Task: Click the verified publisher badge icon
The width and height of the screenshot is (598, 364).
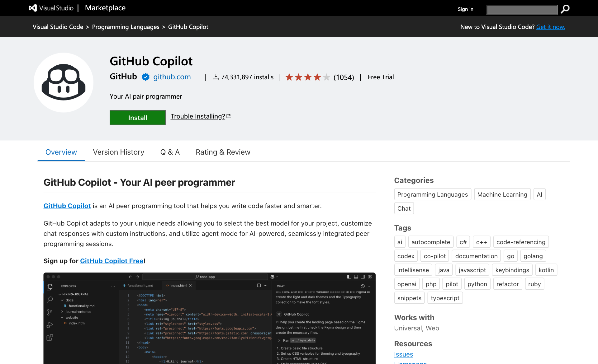Action: tap(145, 77)
